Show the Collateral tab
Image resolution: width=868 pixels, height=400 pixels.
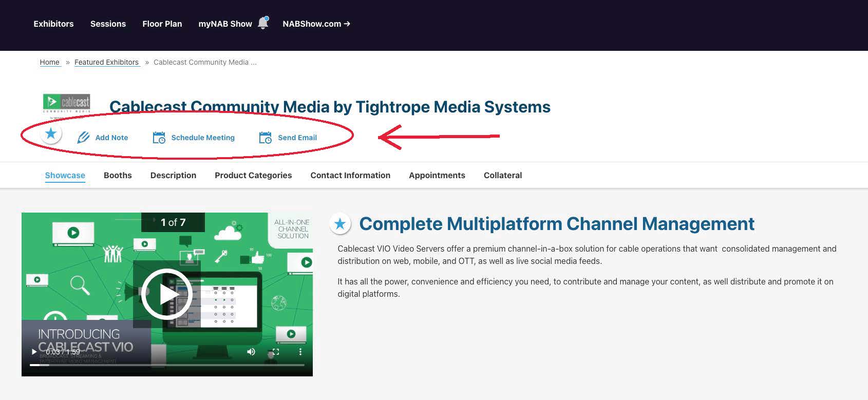(503, 175)
